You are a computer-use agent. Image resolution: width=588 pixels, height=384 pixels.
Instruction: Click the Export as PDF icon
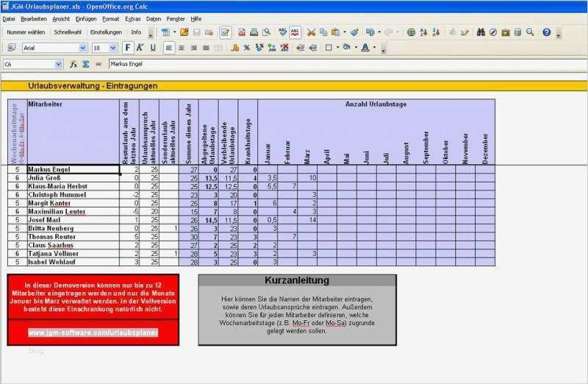[x=242, y=32]
